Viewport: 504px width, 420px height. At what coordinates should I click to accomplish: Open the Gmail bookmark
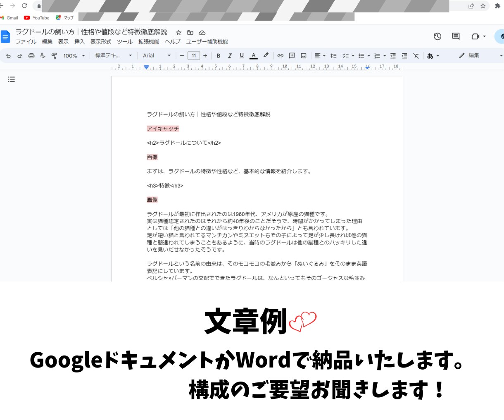tap(9, 18)
